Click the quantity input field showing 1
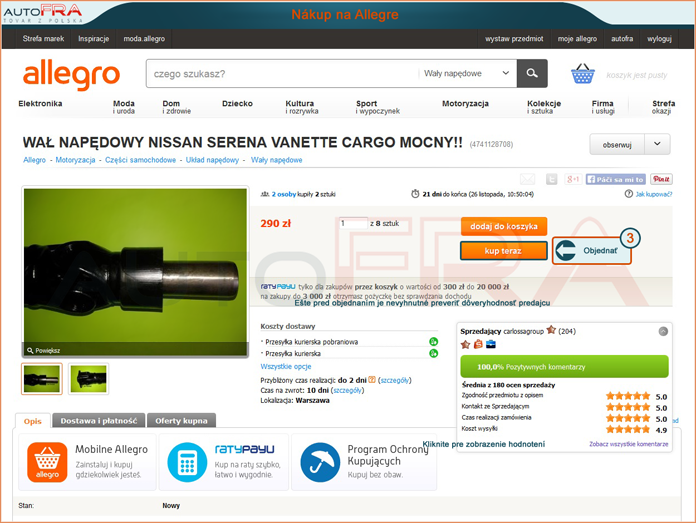Image resolution: width=696 pixels, height=523 pixels. (353, 223)
